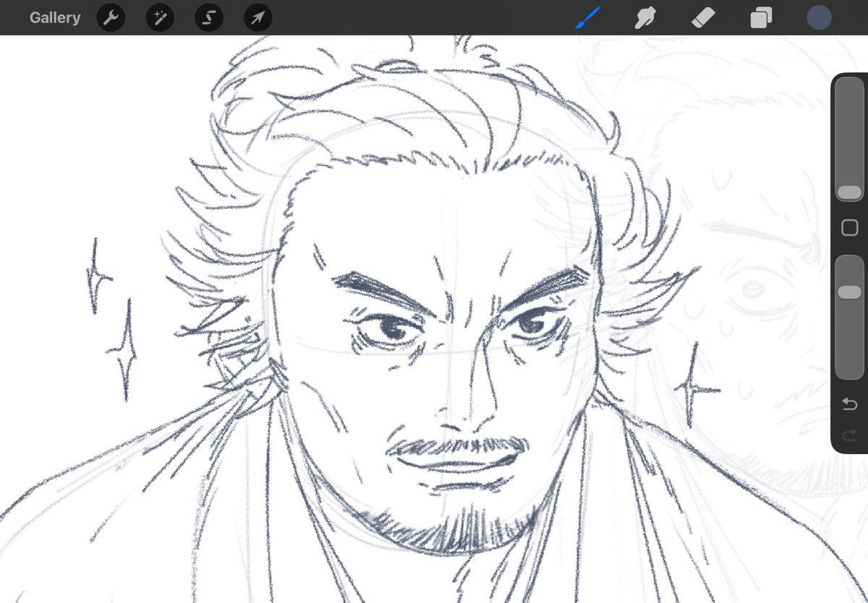Image resolution: width=868 pixels, height=603 pixels.
Task: Activate the Transform arrow tool
Action: click(x=258, y=17)
